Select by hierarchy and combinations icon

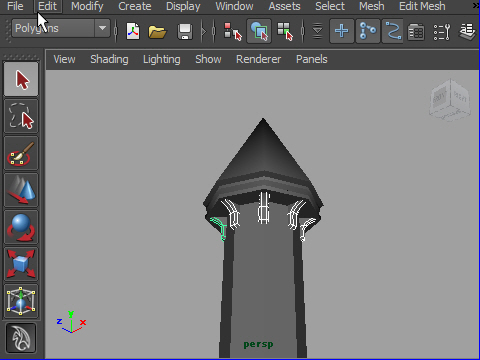pyautogui.click(x=232, y=31)
